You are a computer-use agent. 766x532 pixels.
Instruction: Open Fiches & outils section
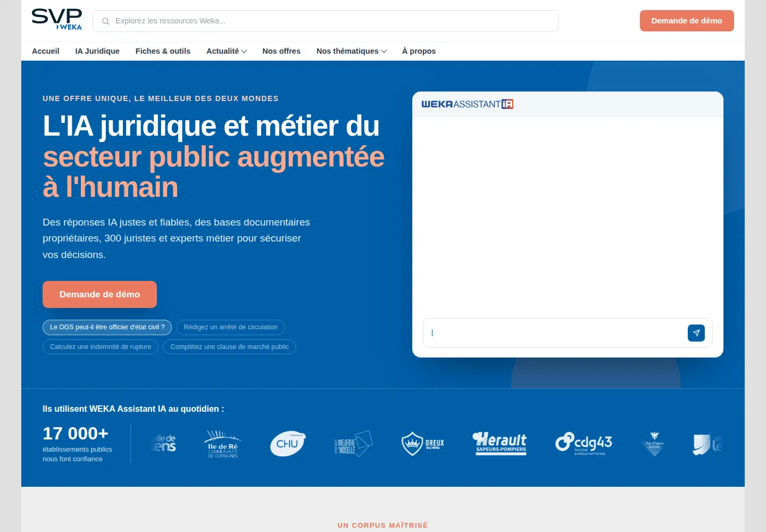[x=163, y=51]
